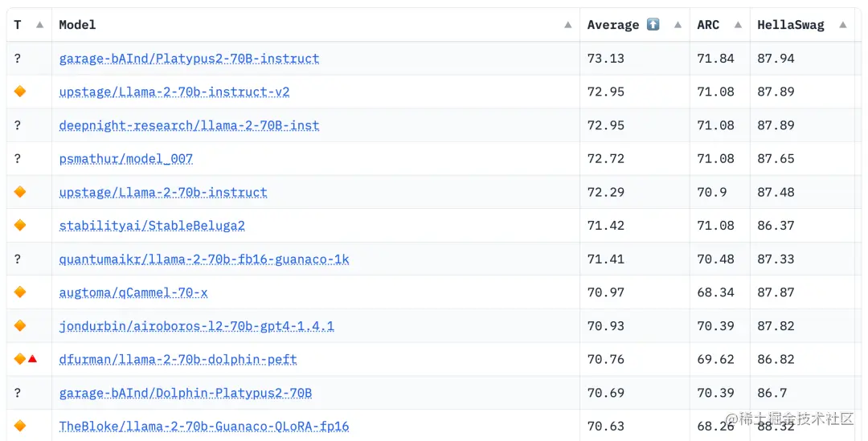Select Average value 72.29
The width and height of the screenshot is (868, 441).
(x=606, y=193)
